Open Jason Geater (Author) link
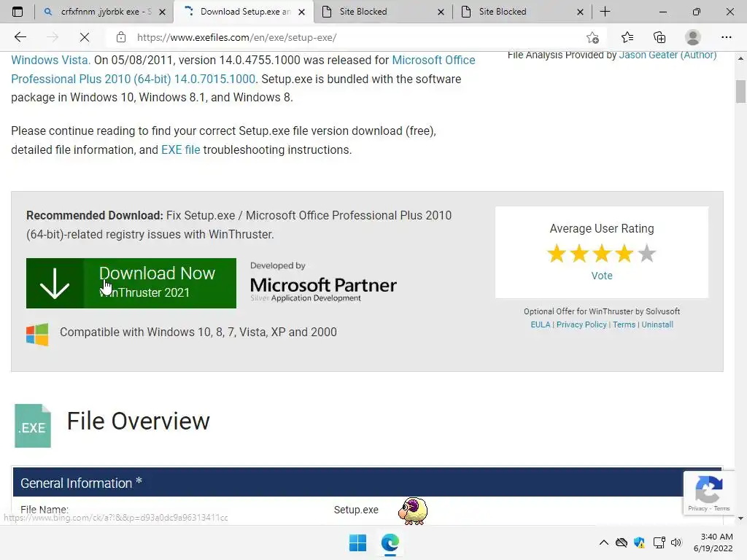This screenshot has height=560, width=747. click(667, 55)
